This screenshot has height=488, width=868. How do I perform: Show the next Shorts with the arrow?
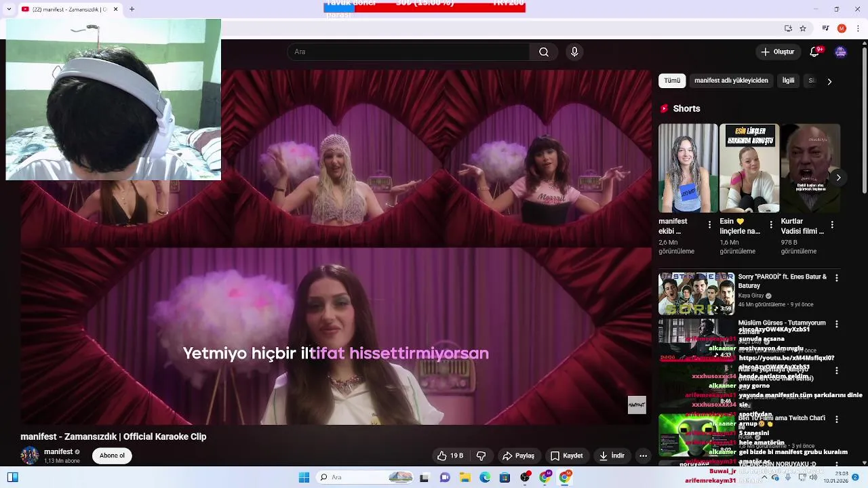(838, 178)
